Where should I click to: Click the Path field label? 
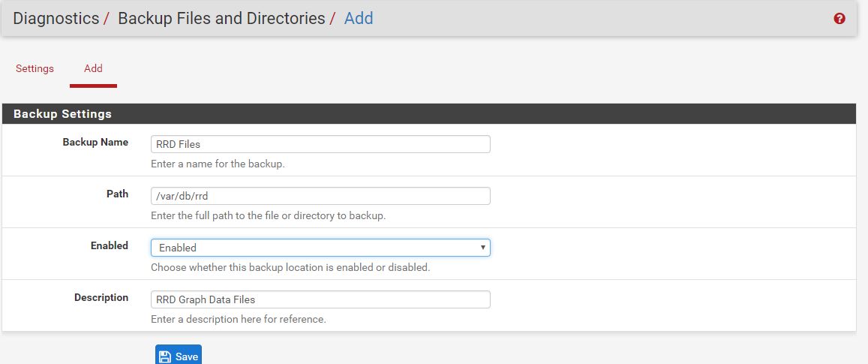[117, 194]
